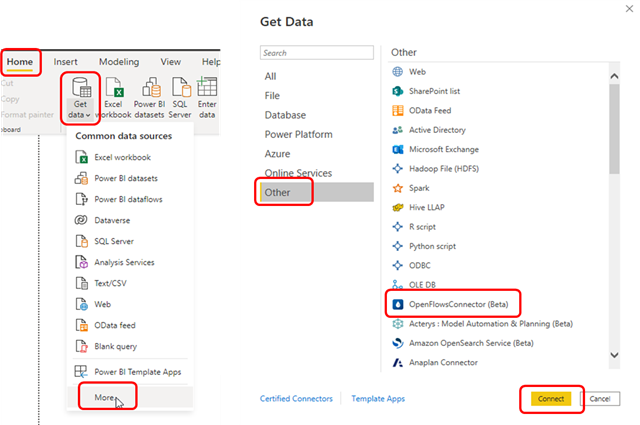Switch to the Insert ribbon tab
This screenshot has width=640, height=425.
point(65,62)
